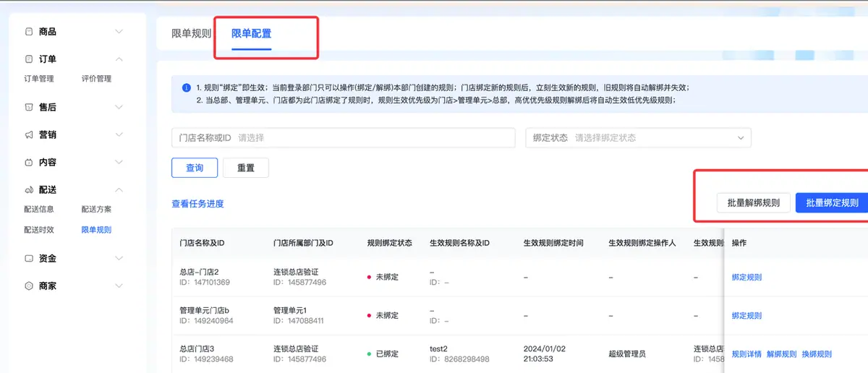Image resolution: width=868 pixels, height=373 pixels.
Task: Open 订单管理 in sidebar
Action: coord(38,79)
